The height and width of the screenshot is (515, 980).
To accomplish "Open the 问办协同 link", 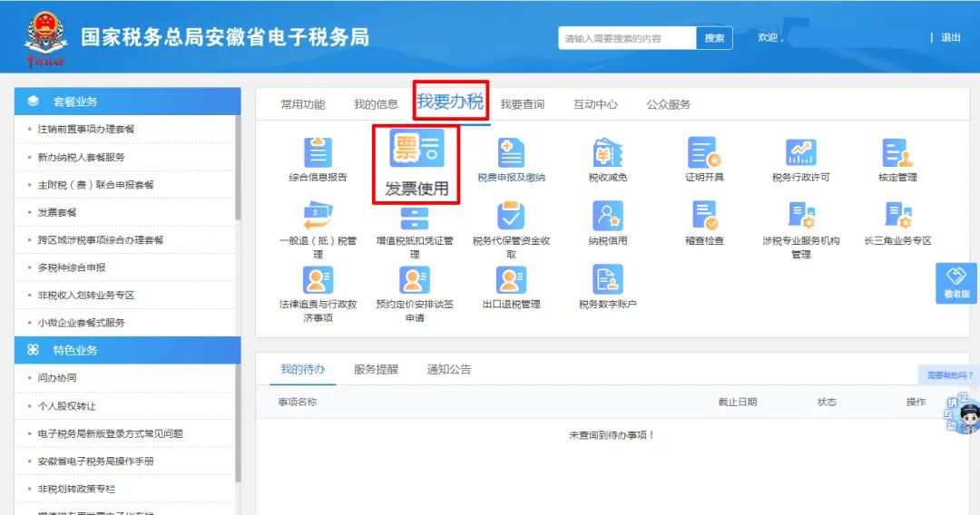I will (57, 378).
